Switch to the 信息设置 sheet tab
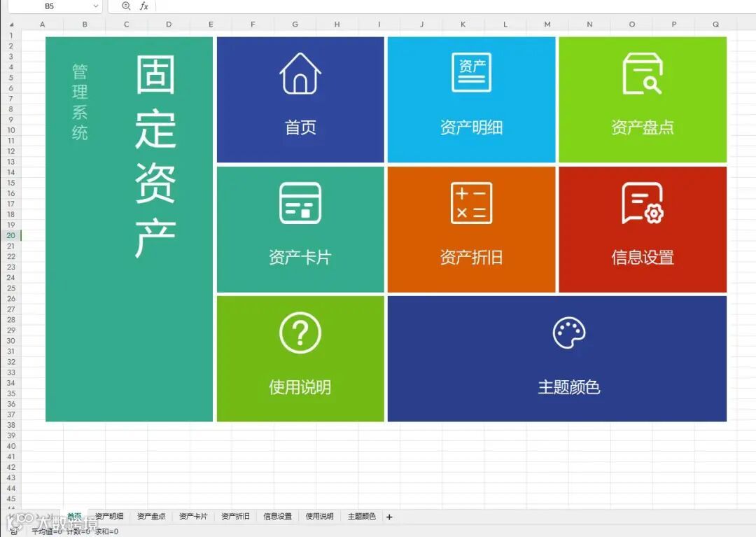Image resolution: width=756 pixels, height=537 pixels. pyautogui.click(x=277, y=516)
